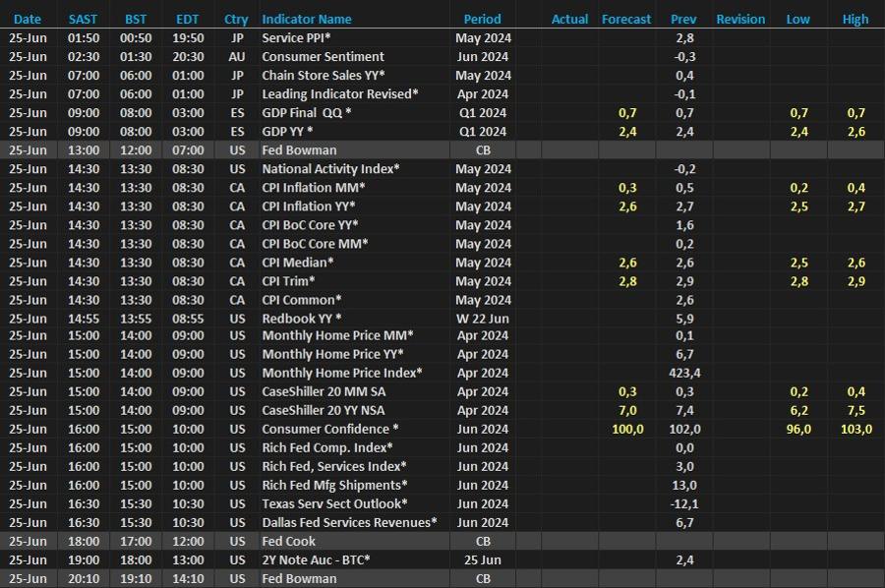The width and height of the screenshot is (885, 588).
Task: Select Consumer Confidence * indicator cell
Action: 330,429
